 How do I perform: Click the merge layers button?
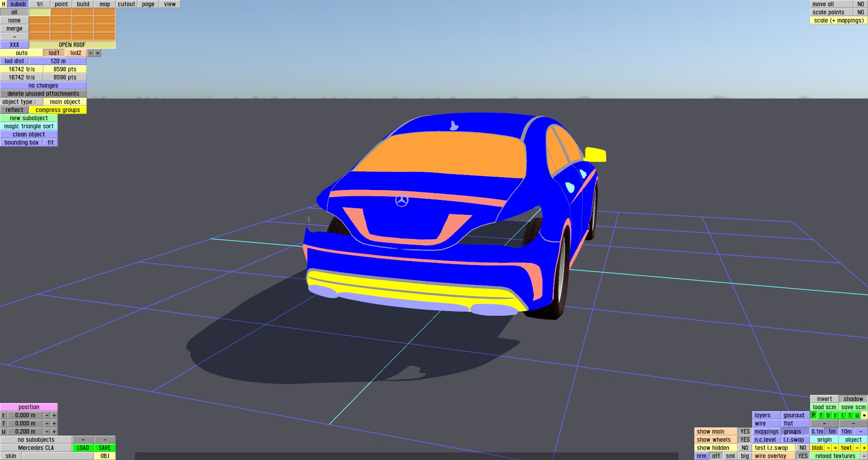(14, 28)
